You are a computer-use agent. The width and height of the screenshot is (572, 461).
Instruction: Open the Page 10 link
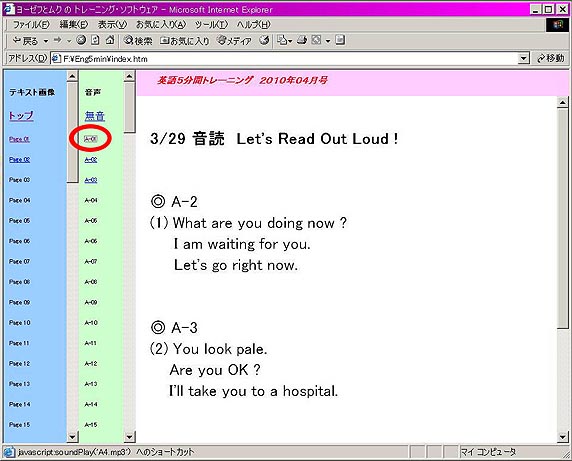coord(20,323)
